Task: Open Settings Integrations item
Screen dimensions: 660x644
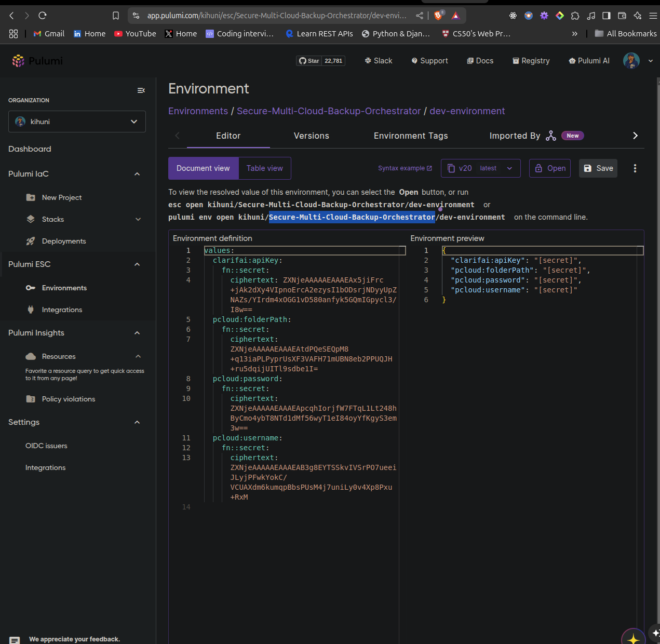Action: [45, 467]
